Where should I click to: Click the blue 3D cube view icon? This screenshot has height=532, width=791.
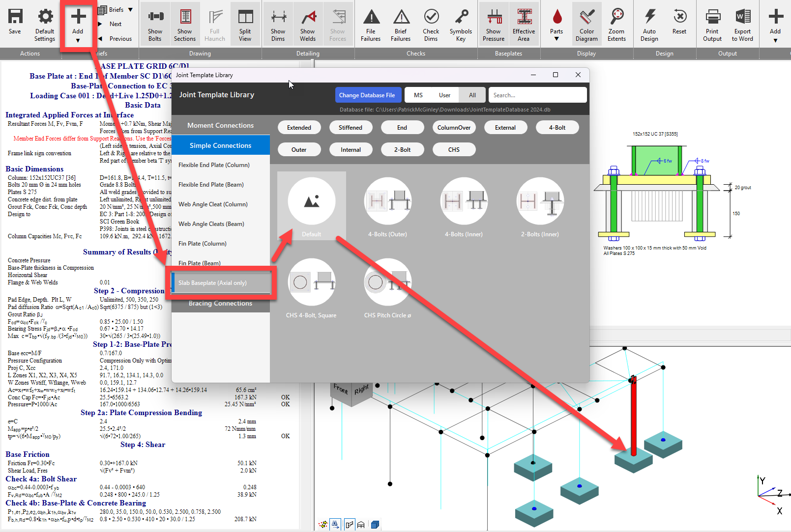tap(375, 525)
